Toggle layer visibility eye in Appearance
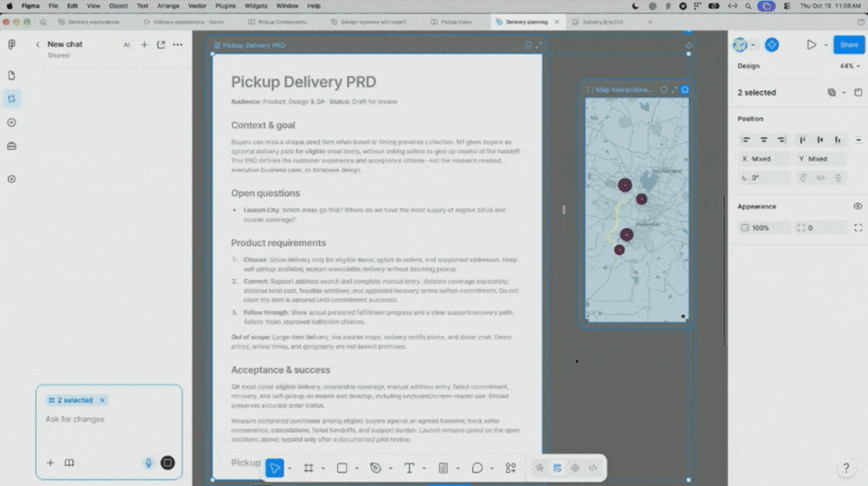This screenshot has height=486, width=868. [x=857, y=206]
